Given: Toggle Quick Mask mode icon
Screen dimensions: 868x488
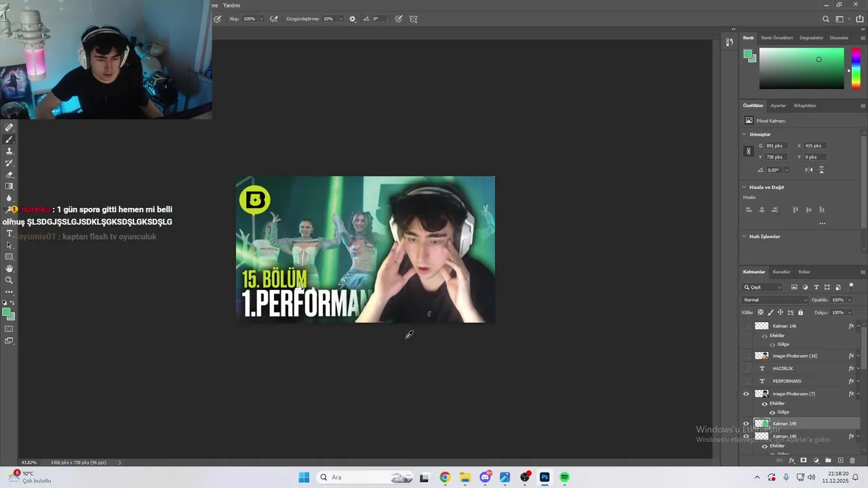Looking at the screenshot, I should coord(9,329).
